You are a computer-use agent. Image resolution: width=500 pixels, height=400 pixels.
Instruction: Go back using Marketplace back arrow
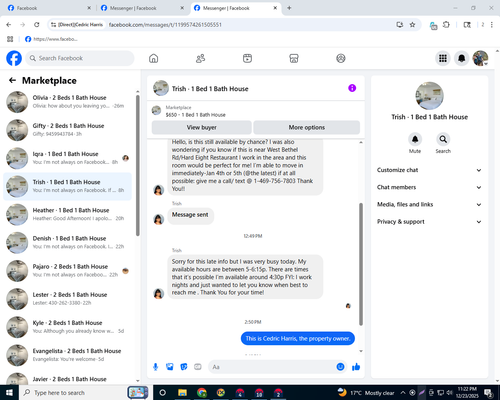[12, 80]
